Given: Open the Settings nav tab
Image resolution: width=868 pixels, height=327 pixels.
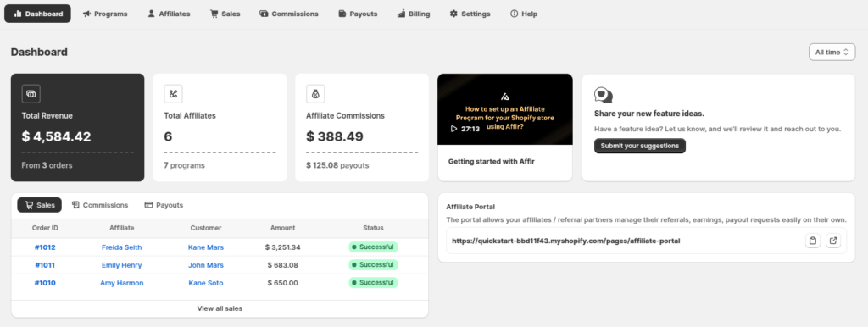Looking at the screenshot, I should click(470, 14).
